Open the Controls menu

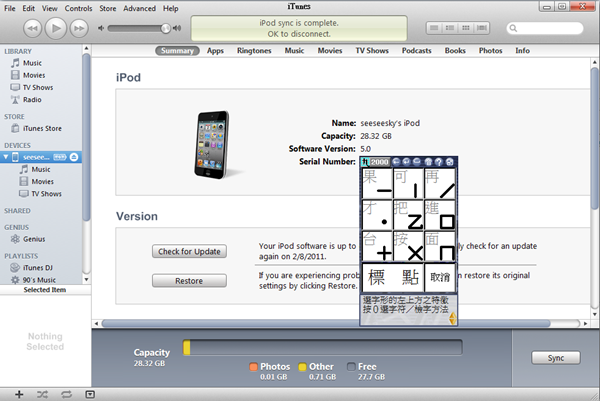[78, 8]
